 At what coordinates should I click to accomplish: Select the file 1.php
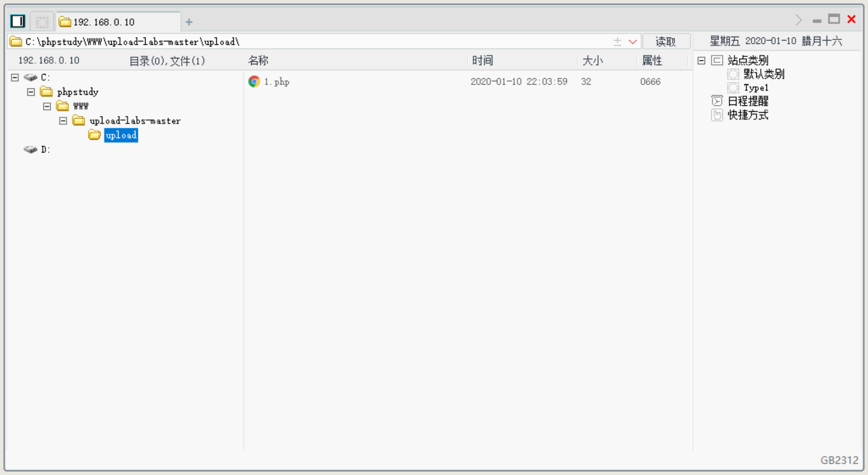point(277,81)
